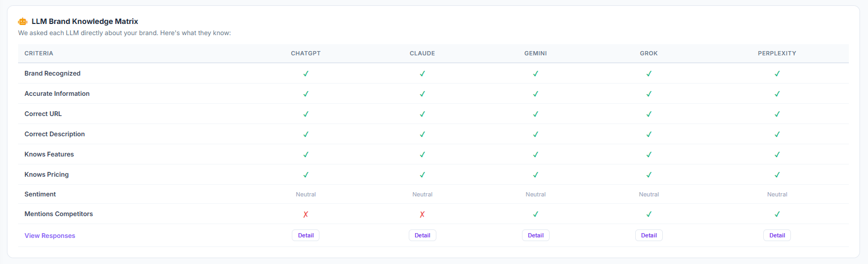Select the Brand Recognized criteria label

pyautogui.click(x=53, y=73)
